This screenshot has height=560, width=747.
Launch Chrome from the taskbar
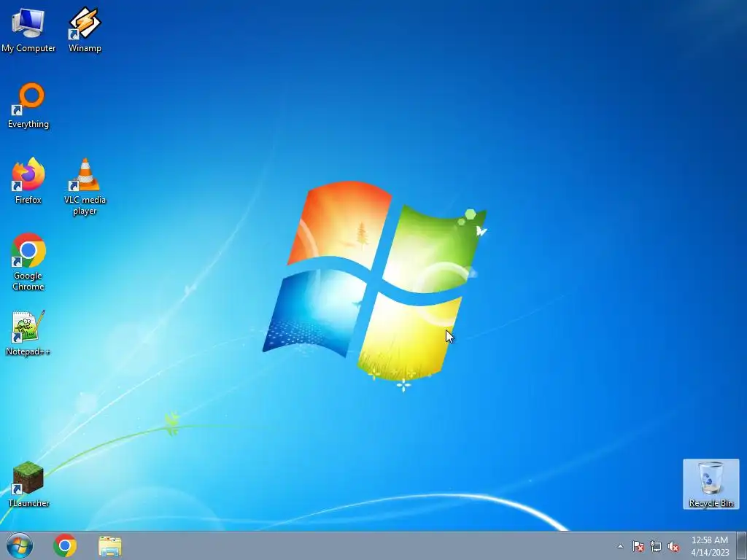(65, 545)
